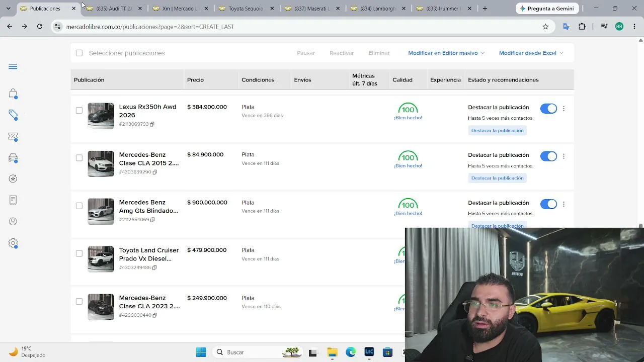Image resolution: width=644 pixels, height=362 pixels.
Task: Open the media controls icon in Chrome toolbar
Action: [x=604, y=27]
